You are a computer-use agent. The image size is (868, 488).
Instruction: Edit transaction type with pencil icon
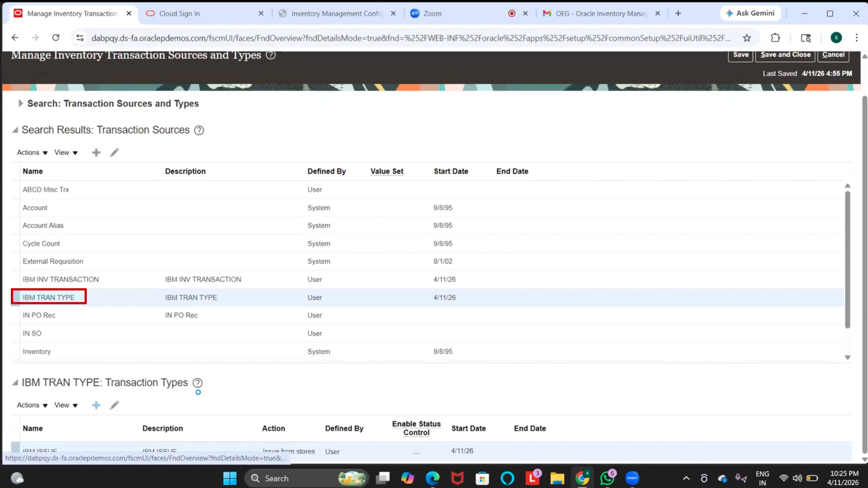click(x=114, y=405)
